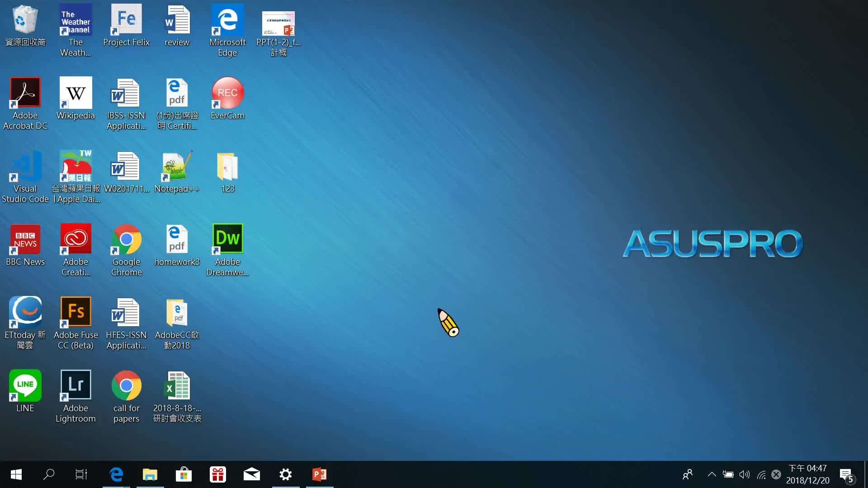The width and height of the screenshot is (868, 488).
Task: Click the Show desktop strip
Action: tap(866, 474)
